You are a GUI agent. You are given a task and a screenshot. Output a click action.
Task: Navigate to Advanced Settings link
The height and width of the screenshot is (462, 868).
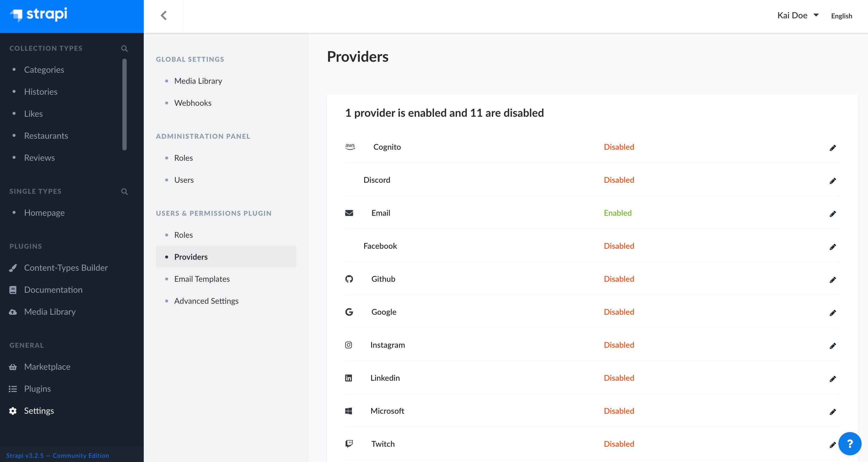point(207,300)
